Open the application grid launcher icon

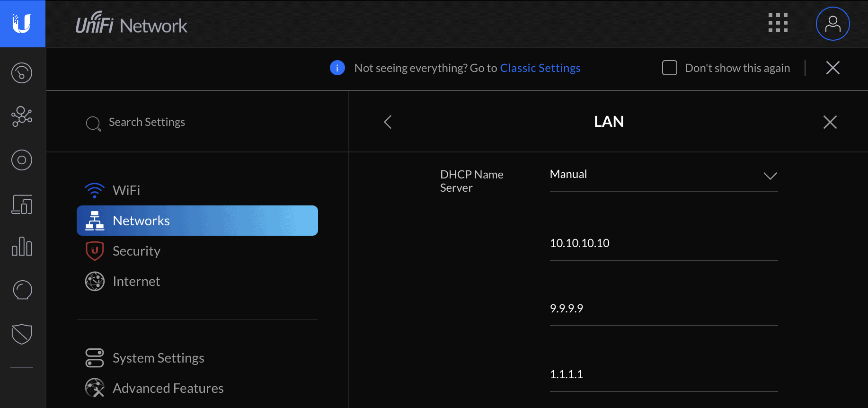coord(778,23)
